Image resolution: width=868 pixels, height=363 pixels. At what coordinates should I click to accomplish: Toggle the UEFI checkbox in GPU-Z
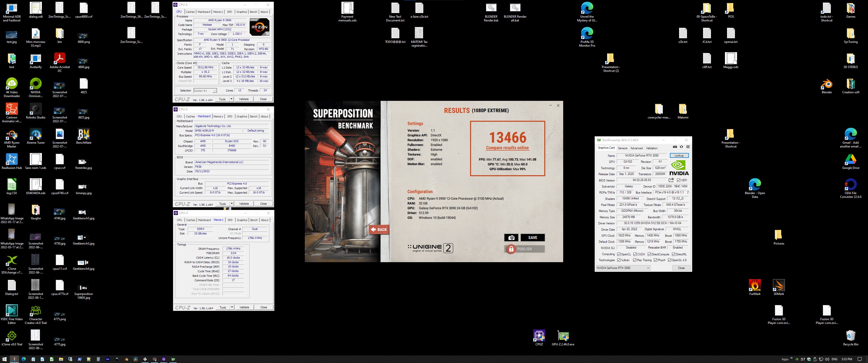[x=678, y=180]
